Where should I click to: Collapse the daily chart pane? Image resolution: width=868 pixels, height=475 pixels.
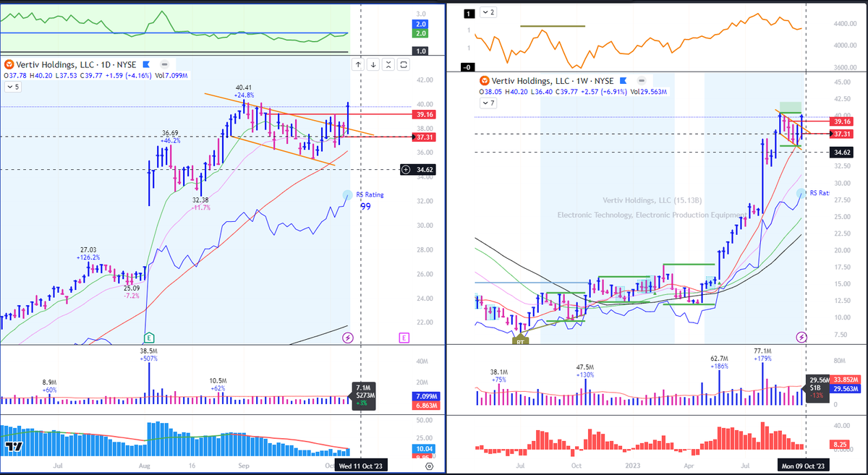[388, 64]
